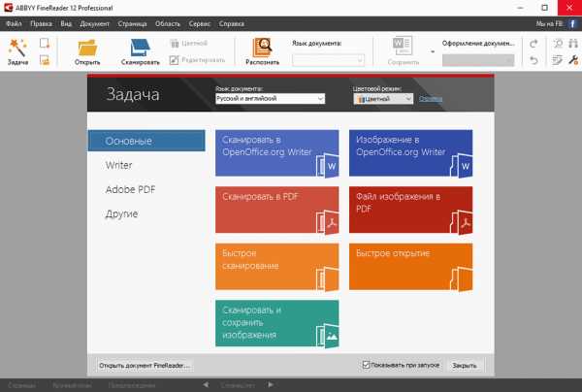The width and height of the screenshot is (582, 392).
Task: Click the Открыть folder icon
Action: (x=87, y=48)
